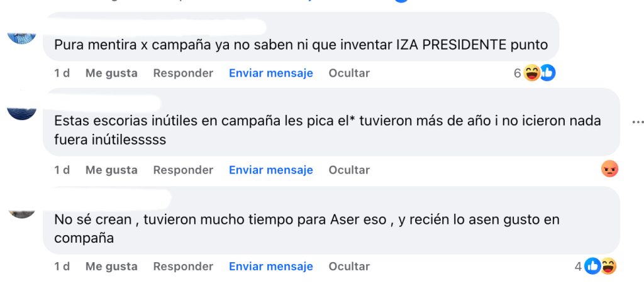Click the angry reaction on the escorias comment
The width and height of the screenshot is (644, 303).
[x=609, y=168]
